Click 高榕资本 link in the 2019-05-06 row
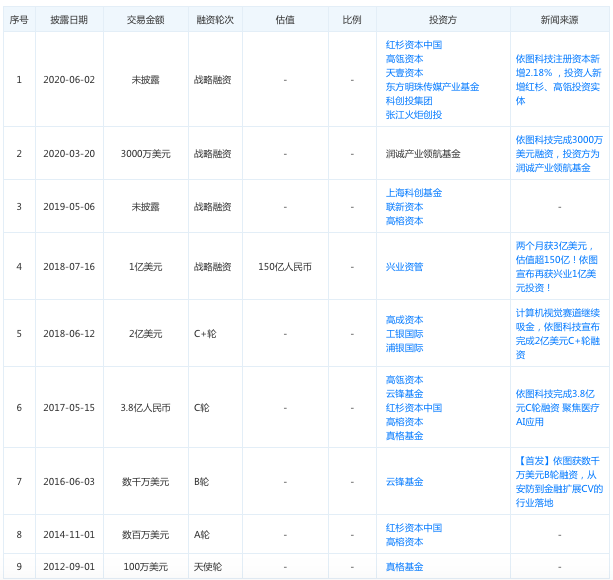613x580 pixels. [x=404, y=221]
